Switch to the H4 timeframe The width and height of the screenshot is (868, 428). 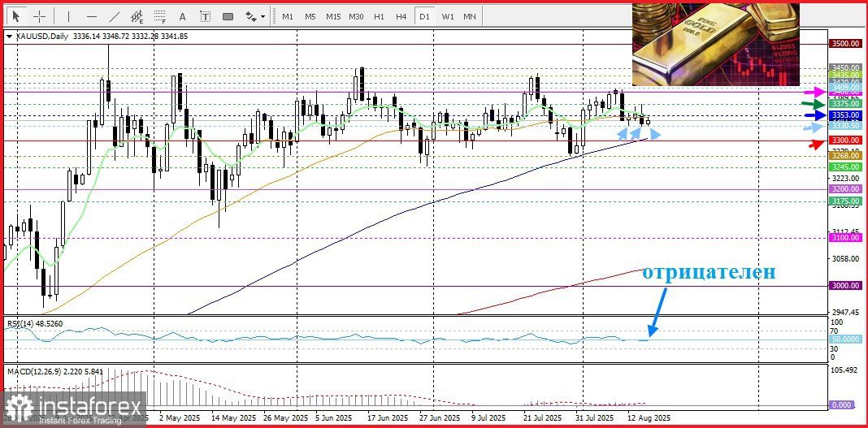[401, 16]
